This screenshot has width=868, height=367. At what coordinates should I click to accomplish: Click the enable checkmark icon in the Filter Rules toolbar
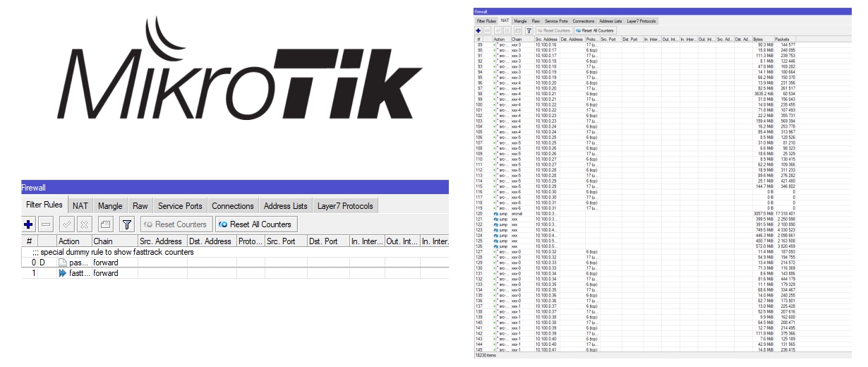point(66,224)
